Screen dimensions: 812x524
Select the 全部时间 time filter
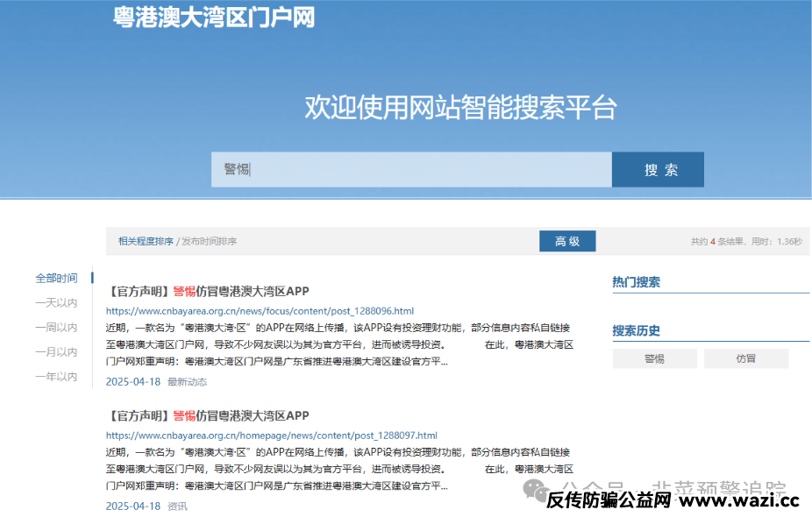point(56,278)
